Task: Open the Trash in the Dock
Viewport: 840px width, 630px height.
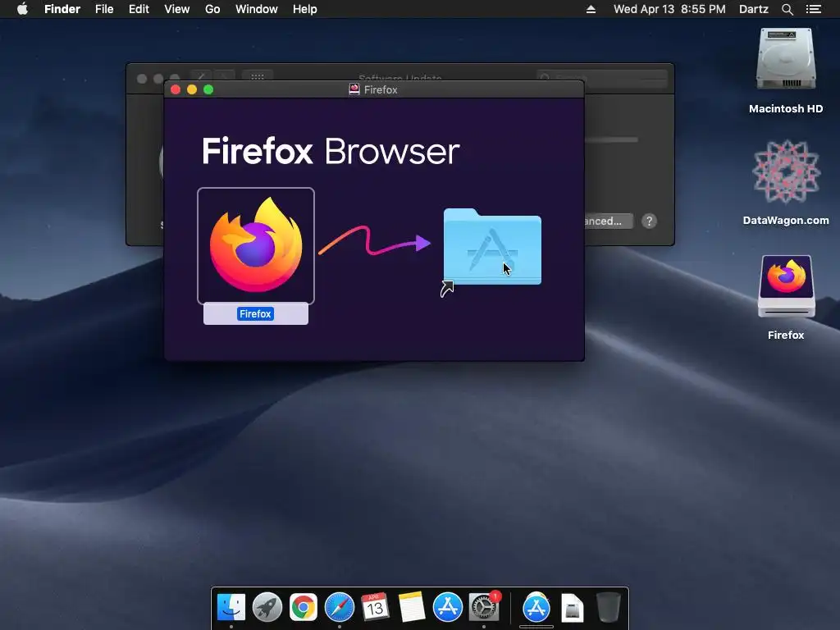Action: pyautogui.click(x=609, y=608)
